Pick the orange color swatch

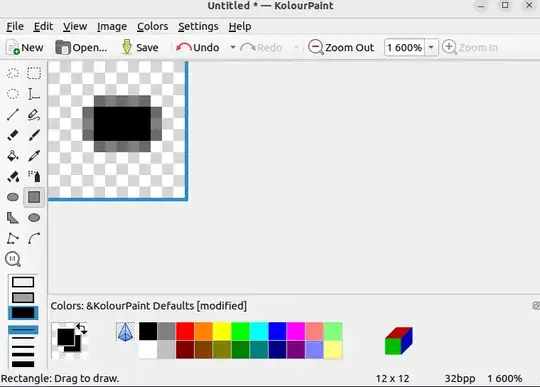coord(204,331)
